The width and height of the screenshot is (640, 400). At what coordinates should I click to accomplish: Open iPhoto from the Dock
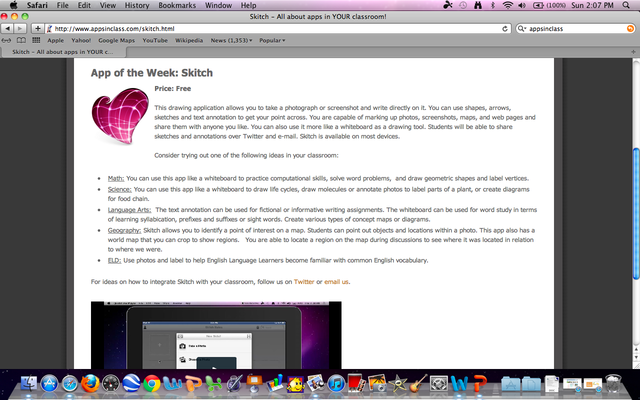pos(377,384)
